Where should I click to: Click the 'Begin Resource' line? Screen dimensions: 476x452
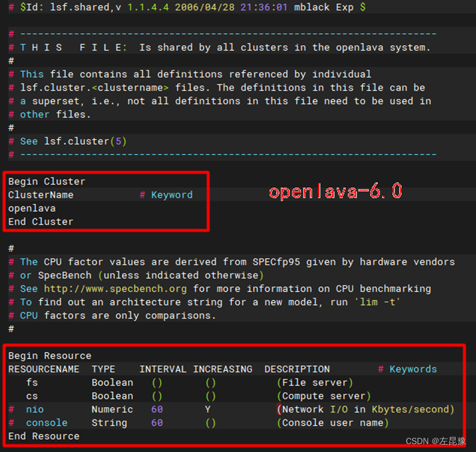50,355
